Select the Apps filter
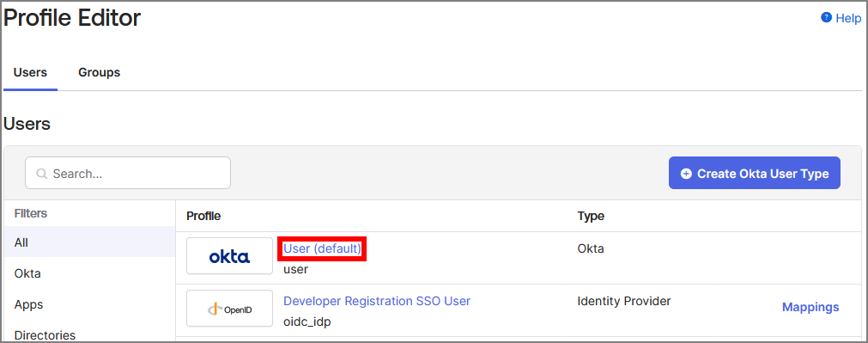 point(89,304)
